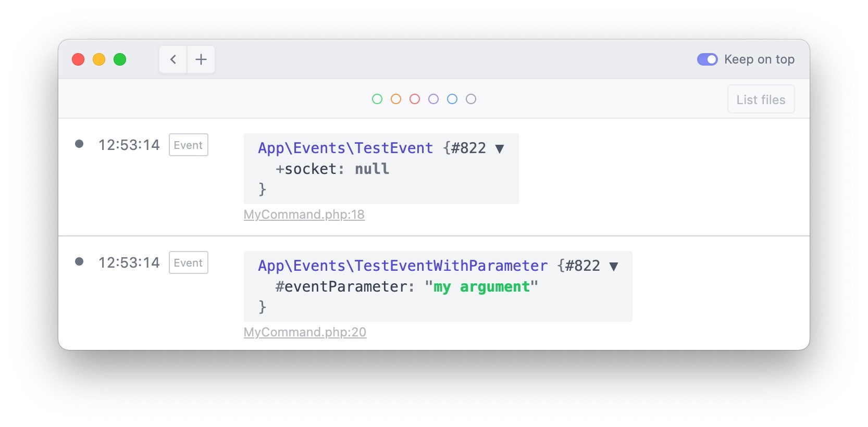
Task: Go back with the left chevron button
Action: tap(173, 59)
